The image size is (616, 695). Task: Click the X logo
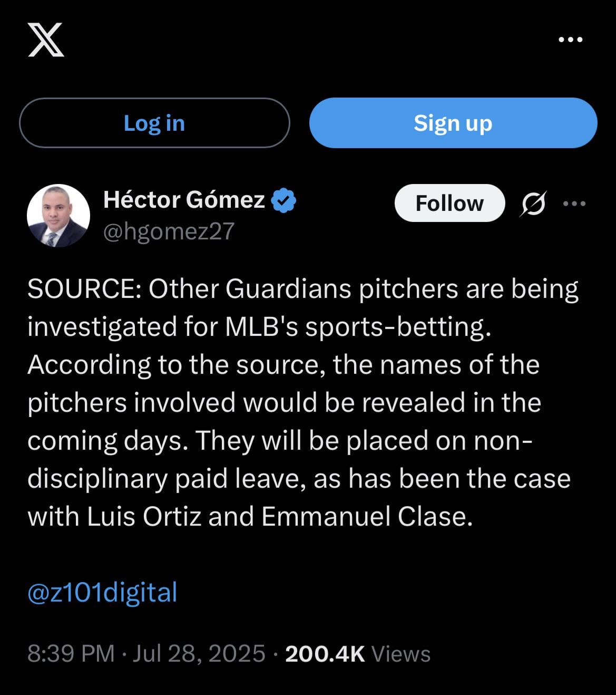pos(46,40)
